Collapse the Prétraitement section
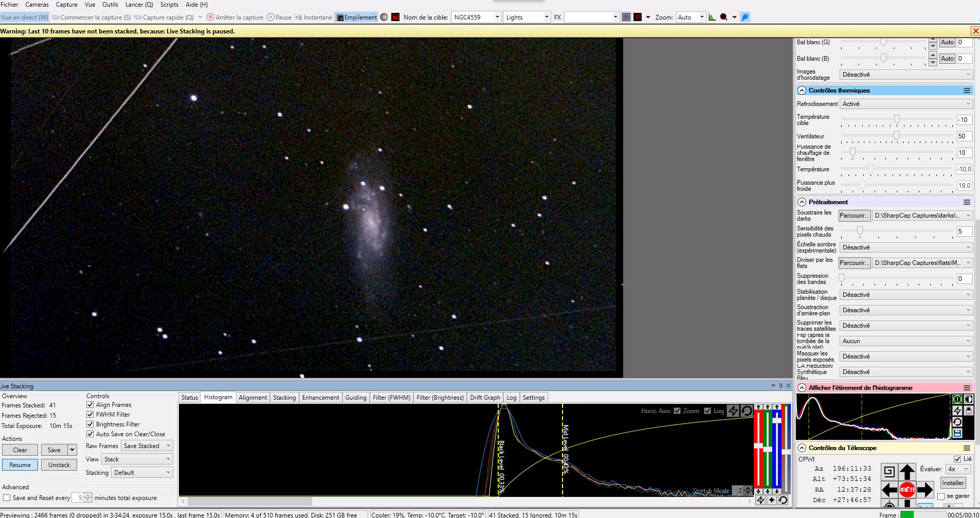The image size is (980, 518). [x=802, y=202]
